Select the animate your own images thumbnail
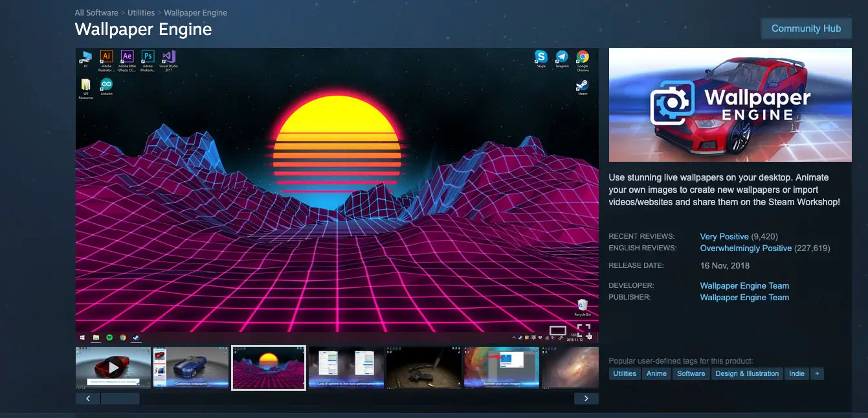The height and width of the screenshot is (418, 868). point(502,368)
